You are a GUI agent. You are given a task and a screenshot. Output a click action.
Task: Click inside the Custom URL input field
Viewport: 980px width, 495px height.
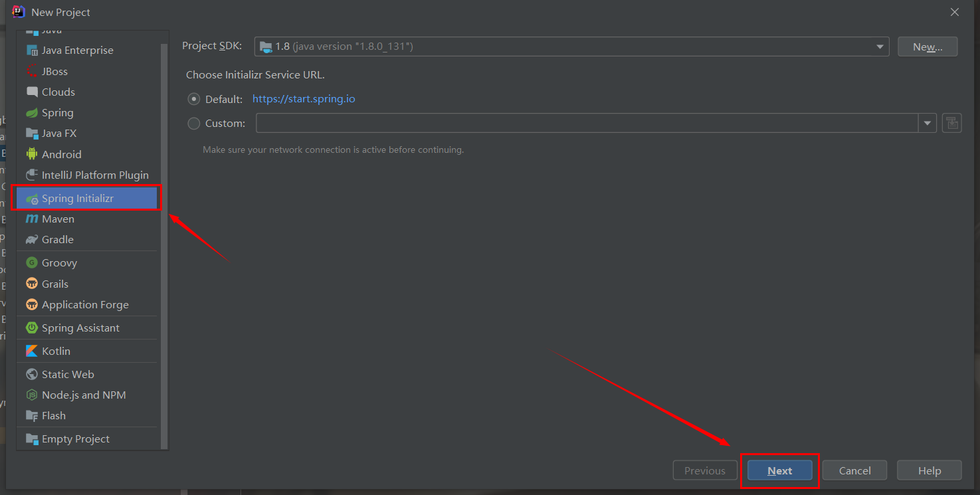[587, 123]
